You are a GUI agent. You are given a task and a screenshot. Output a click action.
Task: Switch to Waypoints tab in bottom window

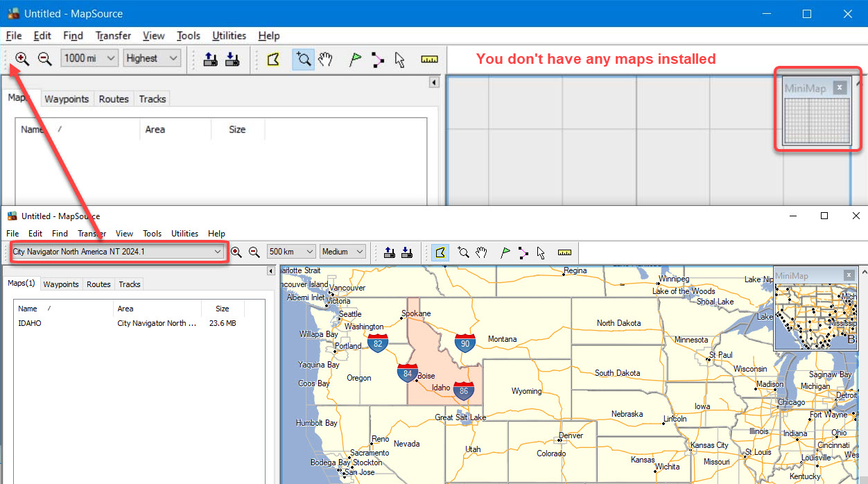click(x=61, y=284)
